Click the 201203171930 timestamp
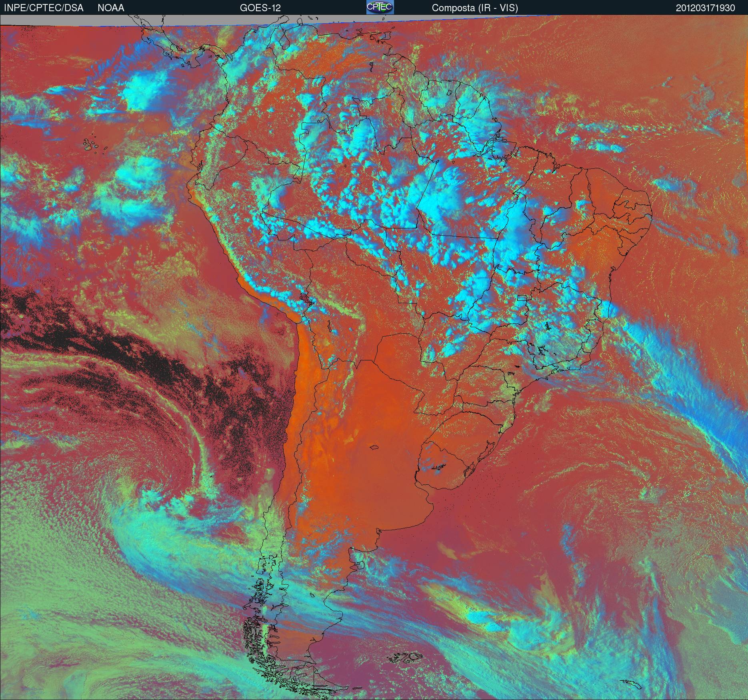Screen dimensions: 748x700 (706, 8)
